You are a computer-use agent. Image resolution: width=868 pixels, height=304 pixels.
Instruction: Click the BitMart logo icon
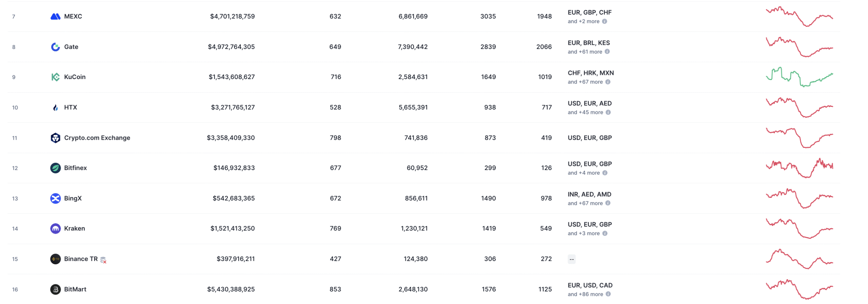click(55, 289)
